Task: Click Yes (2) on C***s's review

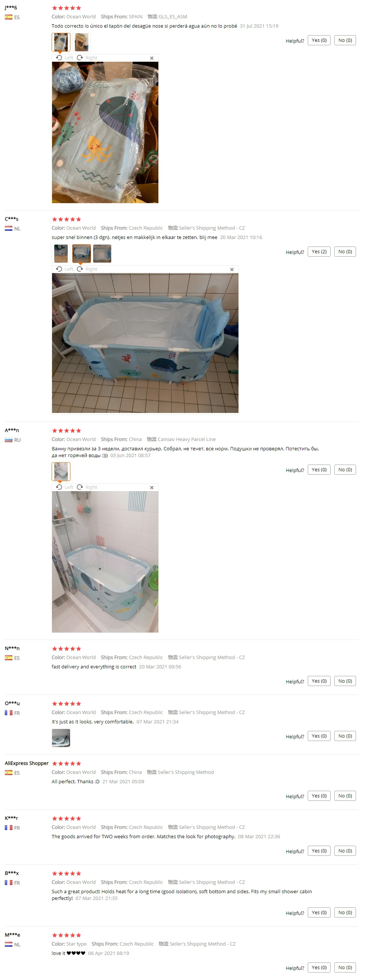Action: point(319,252)
